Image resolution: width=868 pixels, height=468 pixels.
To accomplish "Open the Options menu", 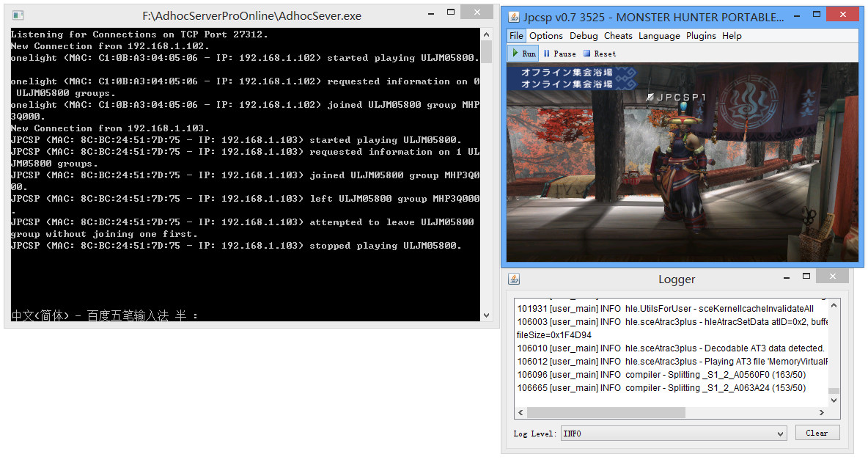I will click(546, 36).
